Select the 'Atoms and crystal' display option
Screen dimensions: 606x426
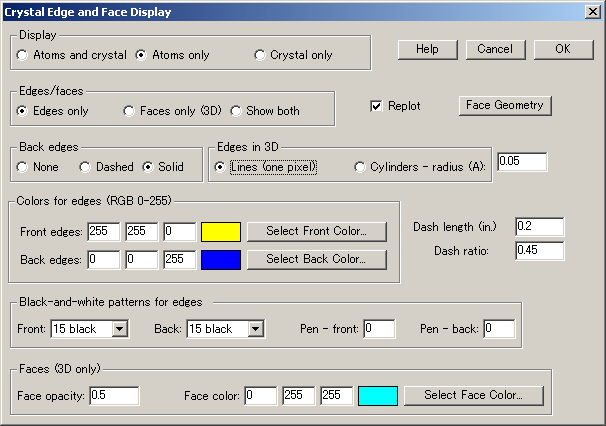tap(22, 55)
